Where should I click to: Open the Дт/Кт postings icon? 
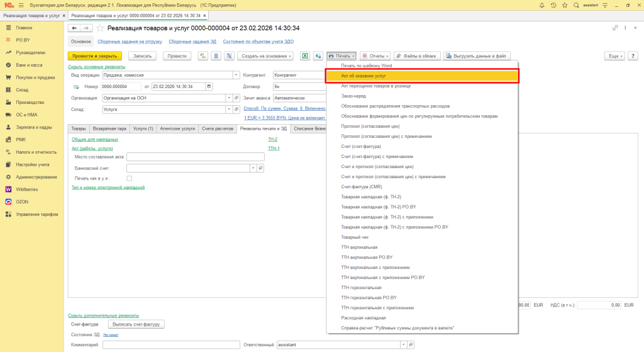[203, 56]
